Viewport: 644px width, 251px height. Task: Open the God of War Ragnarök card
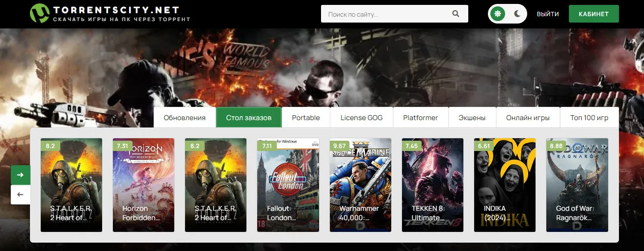point(577,185)
